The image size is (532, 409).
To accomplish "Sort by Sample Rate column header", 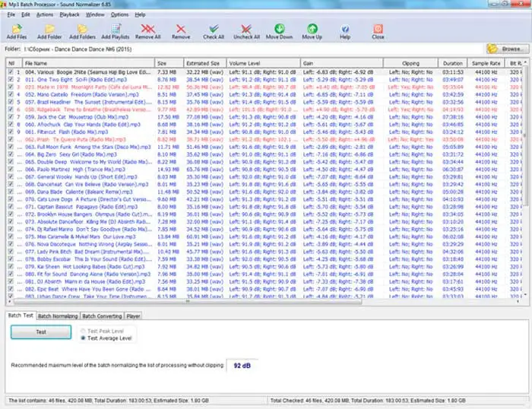I will (486, 63).
